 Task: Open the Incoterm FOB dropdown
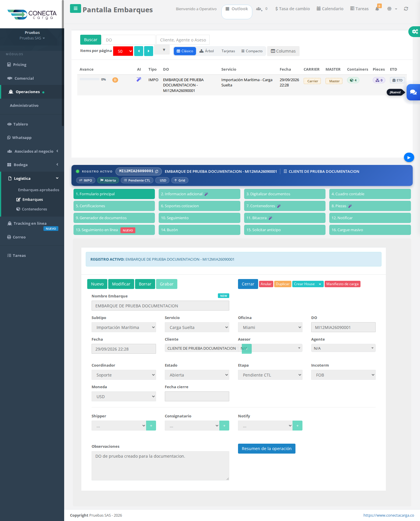pos(343,375)
